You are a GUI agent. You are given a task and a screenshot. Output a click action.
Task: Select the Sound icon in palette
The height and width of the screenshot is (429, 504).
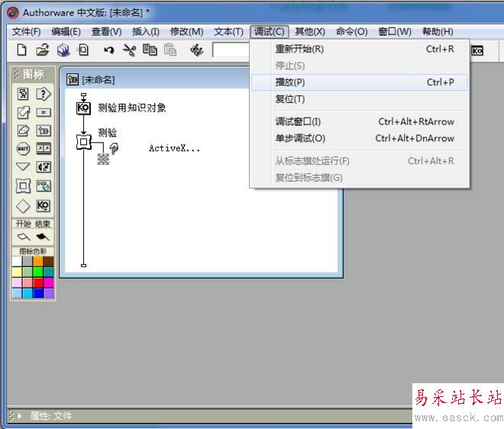click(x=44, y=167)
